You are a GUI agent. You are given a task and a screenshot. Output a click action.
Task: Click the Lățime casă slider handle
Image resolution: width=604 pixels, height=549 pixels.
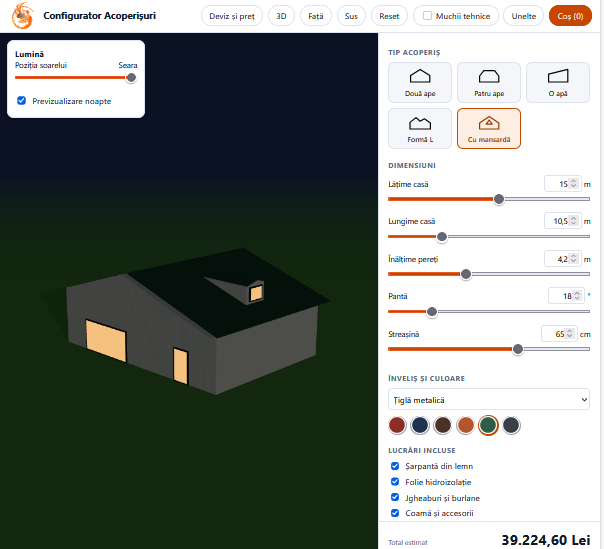499,199
